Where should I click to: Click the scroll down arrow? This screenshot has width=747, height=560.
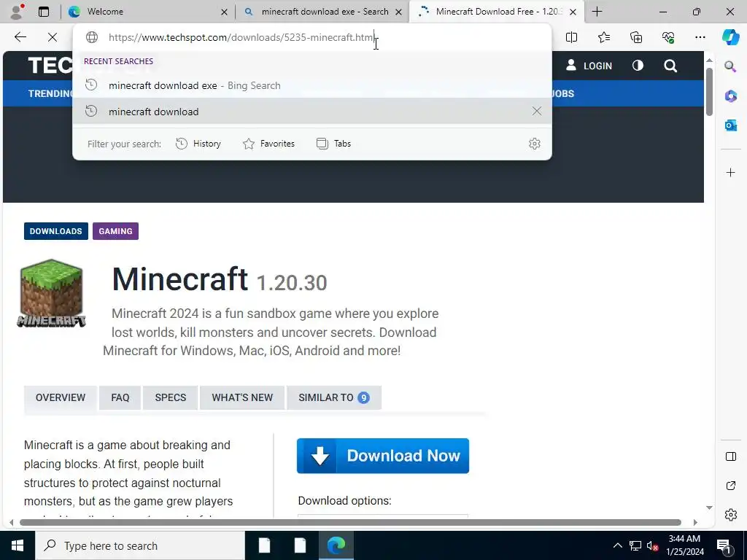pyautogui.click(x=709, y=507)
